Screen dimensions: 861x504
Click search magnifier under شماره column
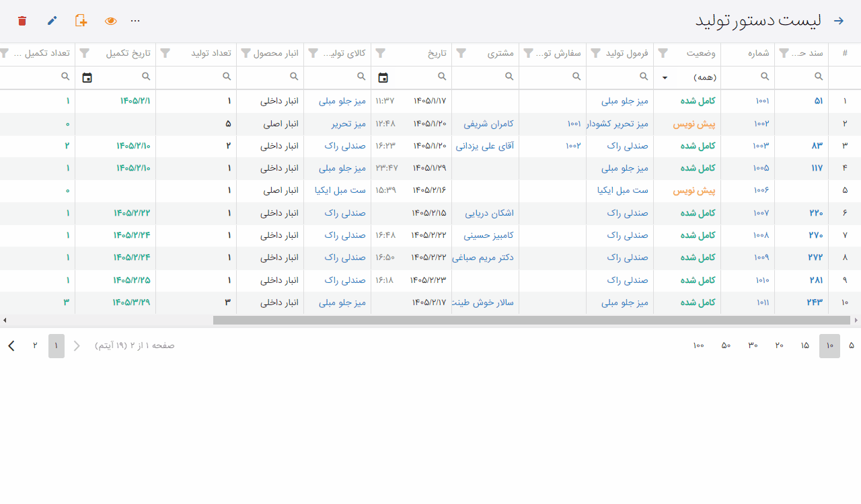[x=765, y=77]
